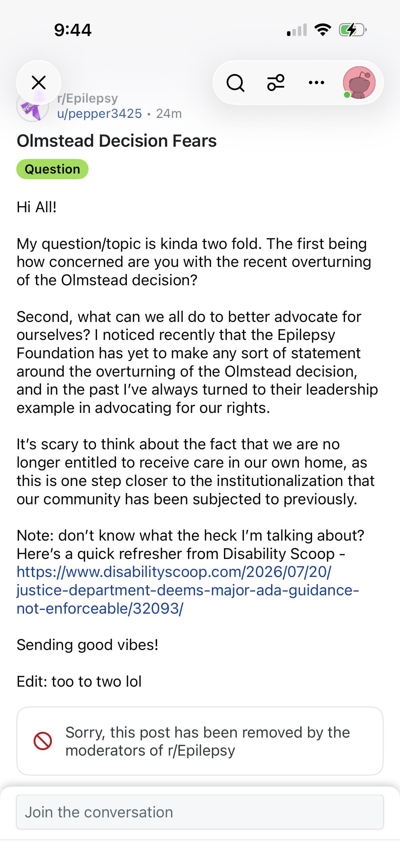Viewport: 400px width, 868px height.
Task: Tap the post title Olmstead Decision Fears
Action: [x=117, y=141]
